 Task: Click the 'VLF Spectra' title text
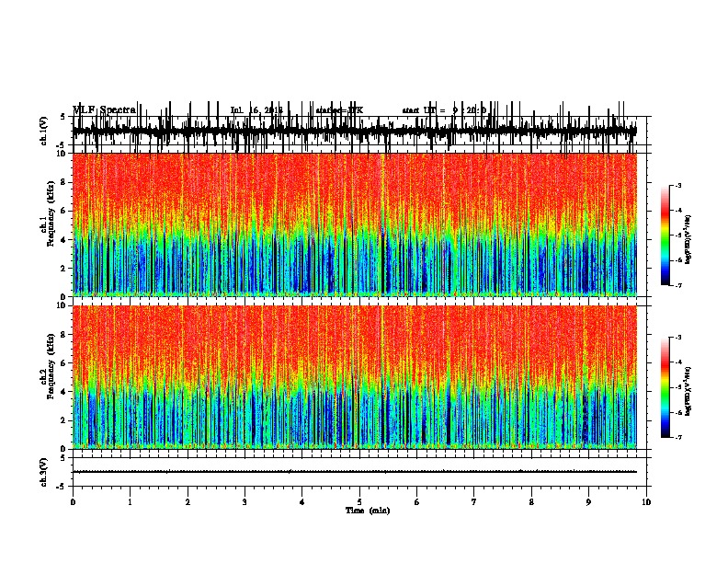[104, 109]
